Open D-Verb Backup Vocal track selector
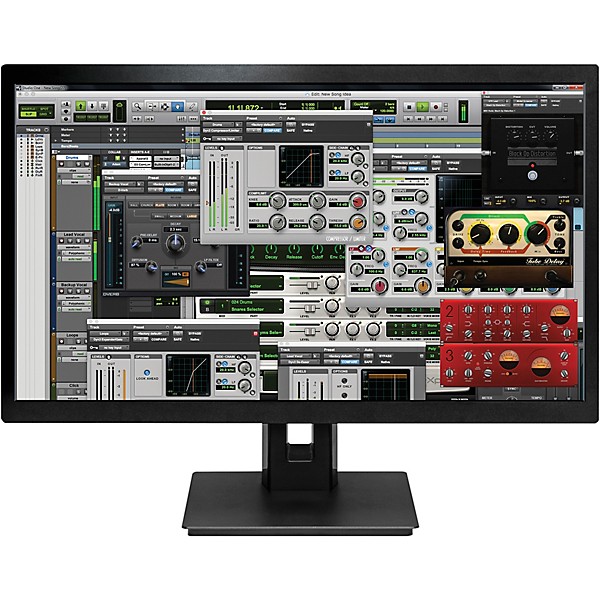 (120, 184)
